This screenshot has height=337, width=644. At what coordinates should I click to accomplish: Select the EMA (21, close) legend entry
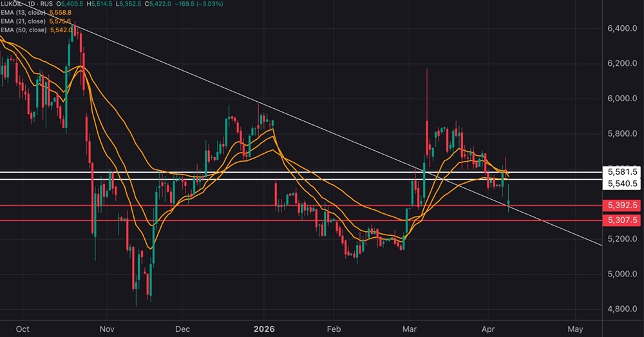[x=23, y=21]
